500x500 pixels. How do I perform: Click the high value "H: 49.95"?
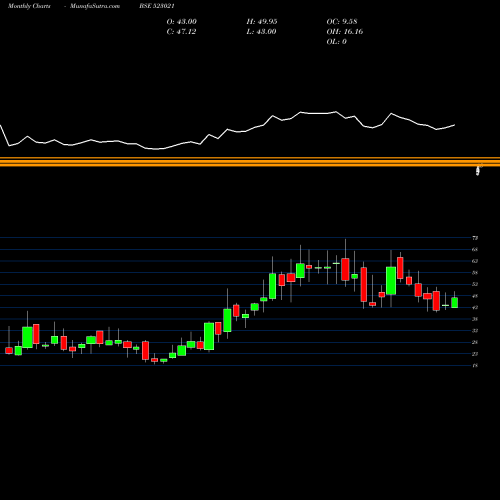(262, 22)
